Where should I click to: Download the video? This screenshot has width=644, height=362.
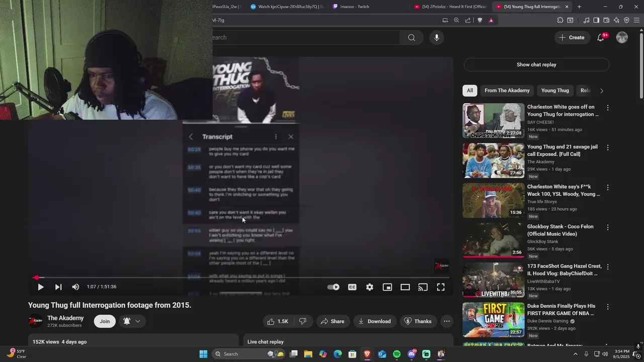[x=375, y=321]
